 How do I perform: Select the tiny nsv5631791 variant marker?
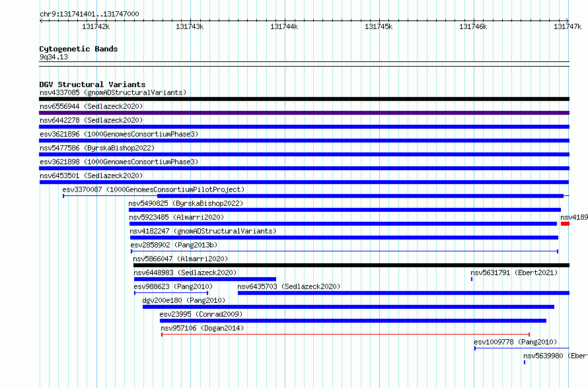click(472, 279)
